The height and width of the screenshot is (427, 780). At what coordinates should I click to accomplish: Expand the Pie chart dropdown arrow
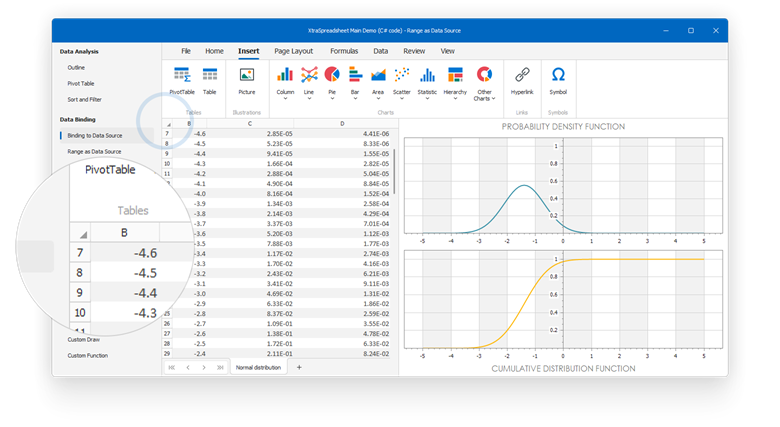click(332, 99)
